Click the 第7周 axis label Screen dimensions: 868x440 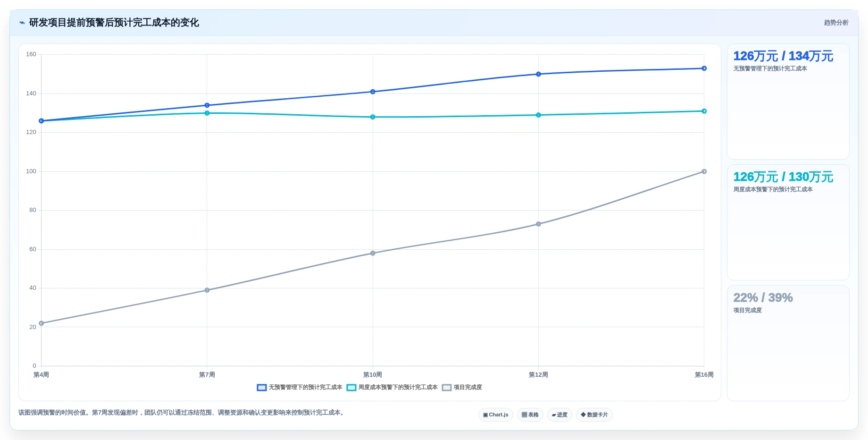tap(207, 375)
